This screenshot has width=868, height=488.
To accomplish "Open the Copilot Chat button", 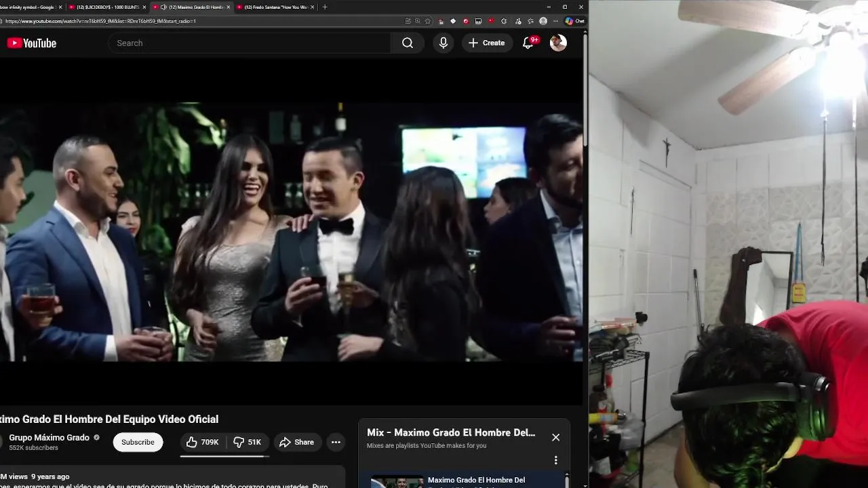I will (x=575, y=21).
